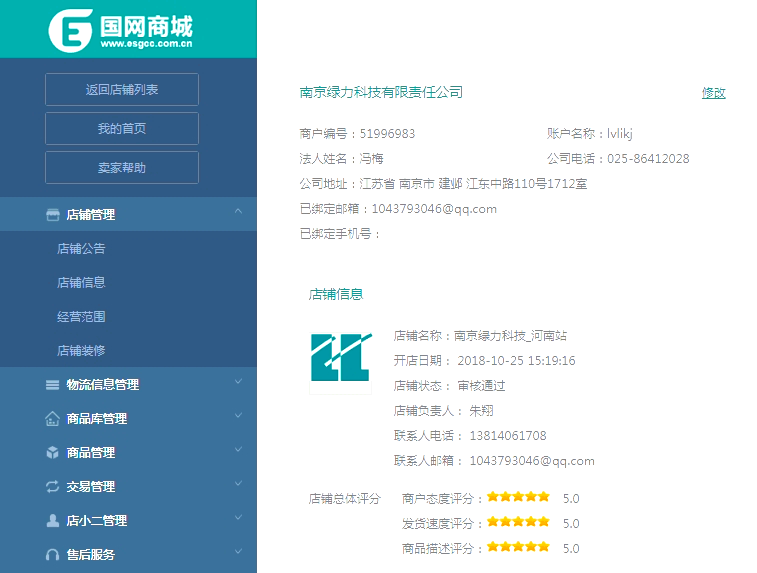This screenshot has width=757, height=573.
Task: Expand the 店小二管理 chevron
Action: 238,517
